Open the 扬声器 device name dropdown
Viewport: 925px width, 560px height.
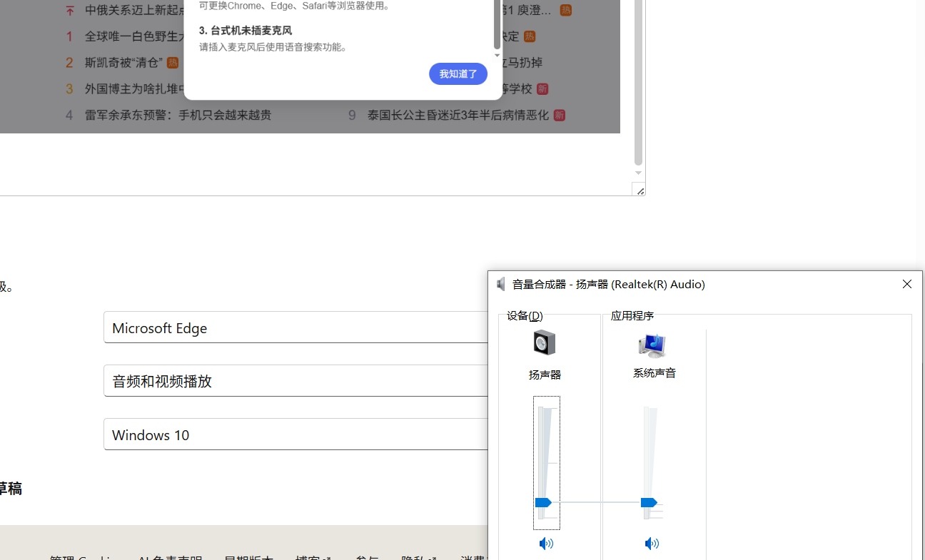pos(545,375)
